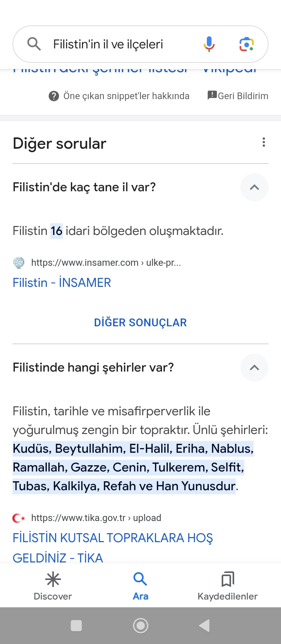Collapse the 'Filistin'de kaç tane il var?' question
Image resolution: width=281 pixels, height=644 pixels.
pyautogui.click(x=254, y=187)
